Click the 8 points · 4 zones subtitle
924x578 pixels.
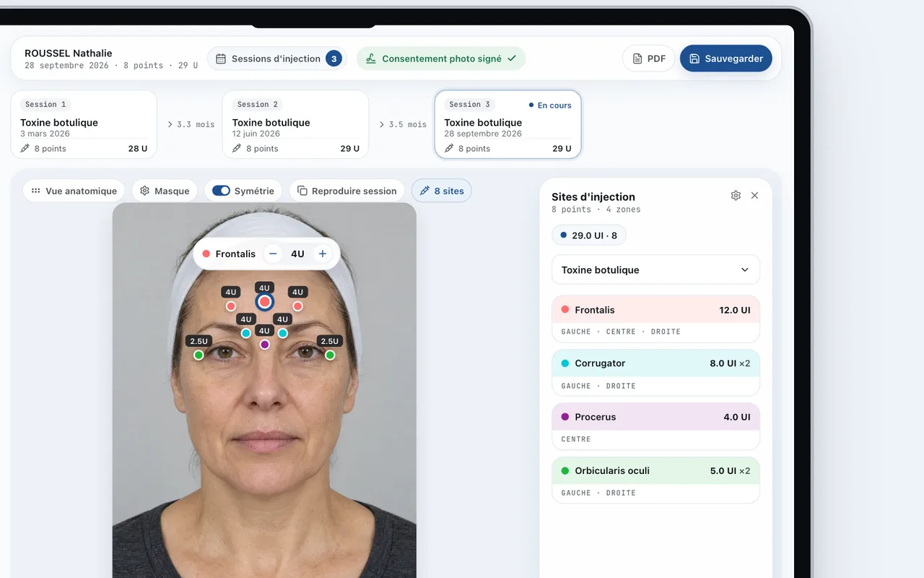click(596, 210)
